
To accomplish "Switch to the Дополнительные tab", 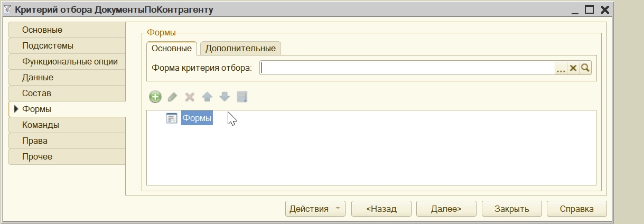I will point(240,48).
